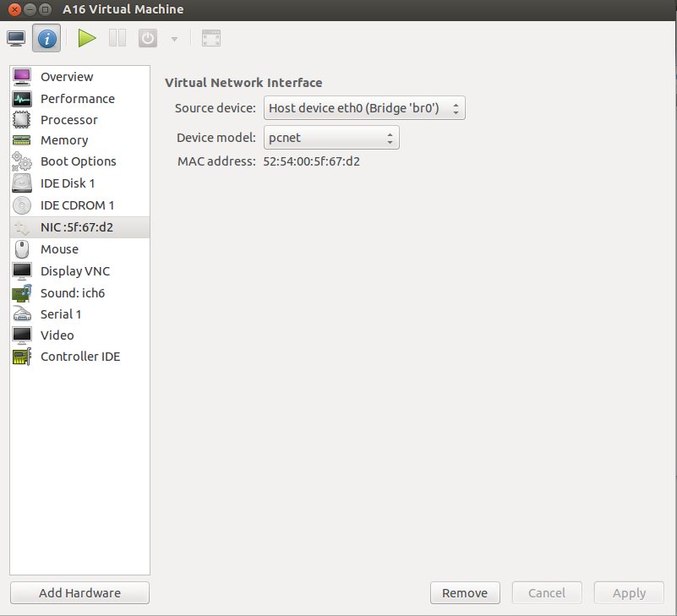Apply the network interface changes
677x616 pixels.
coord(629,592)
